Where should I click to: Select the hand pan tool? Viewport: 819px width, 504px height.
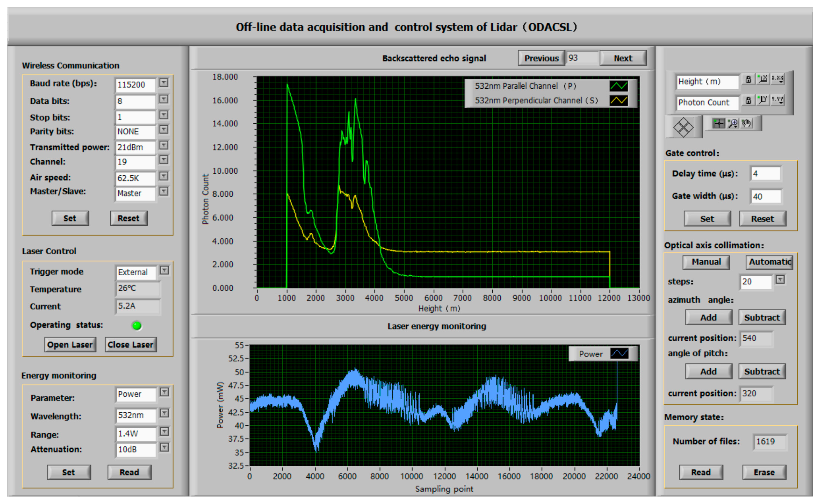coord(747,124)
